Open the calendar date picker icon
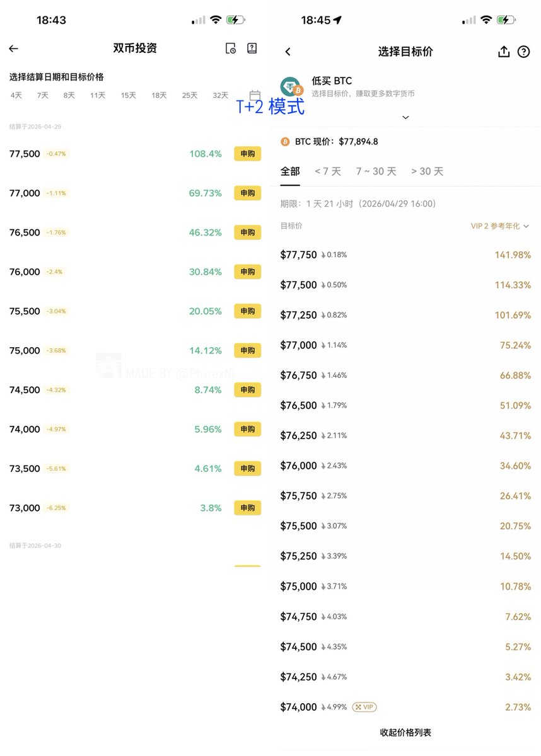 coord(255,95)
